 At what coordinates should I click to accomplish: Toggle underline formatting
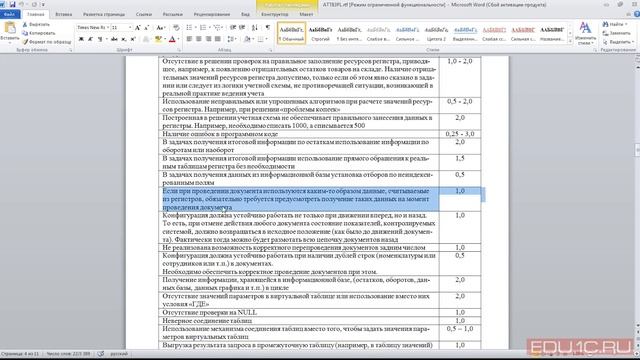(x=100, y=39)
